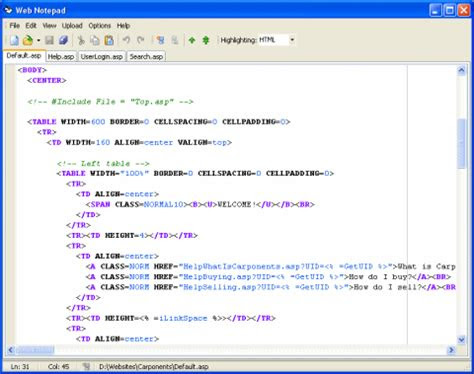Maximize the Web Notepad window

pos(449,10)
